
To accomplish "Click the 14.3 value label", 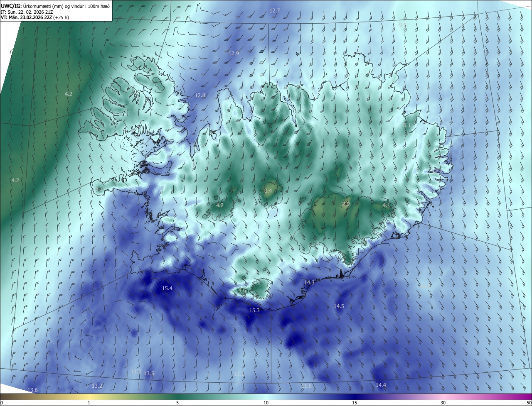I will click(309, 282).
